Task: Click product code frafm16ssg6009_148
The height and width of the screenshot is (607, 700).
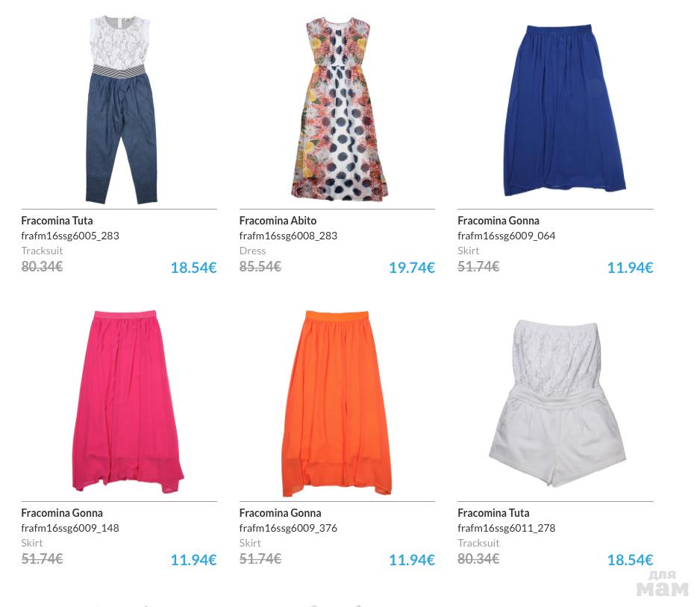Action: (70, 528)
